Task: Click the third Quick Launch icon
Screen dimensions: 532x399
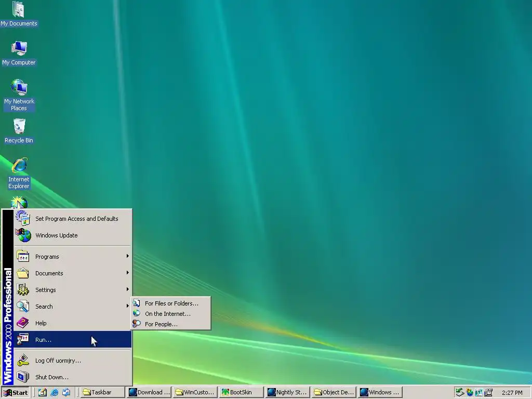Action: (x=66, y=393)
